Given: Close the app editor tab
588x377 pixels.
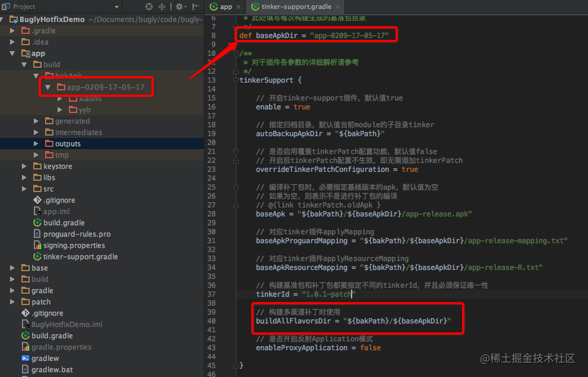Looking at the screenshot, I should tap(239, 7).
